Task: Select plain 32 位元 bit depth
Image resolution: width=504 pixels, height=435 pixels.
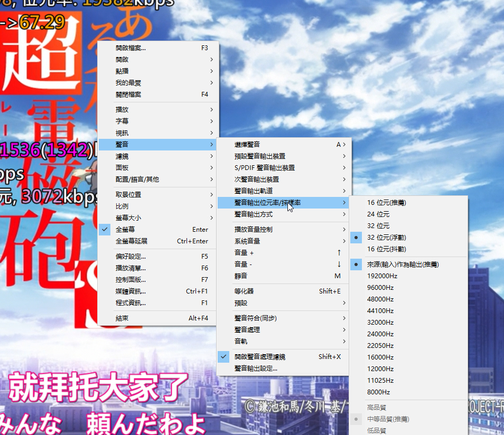Action: point(408,226)
